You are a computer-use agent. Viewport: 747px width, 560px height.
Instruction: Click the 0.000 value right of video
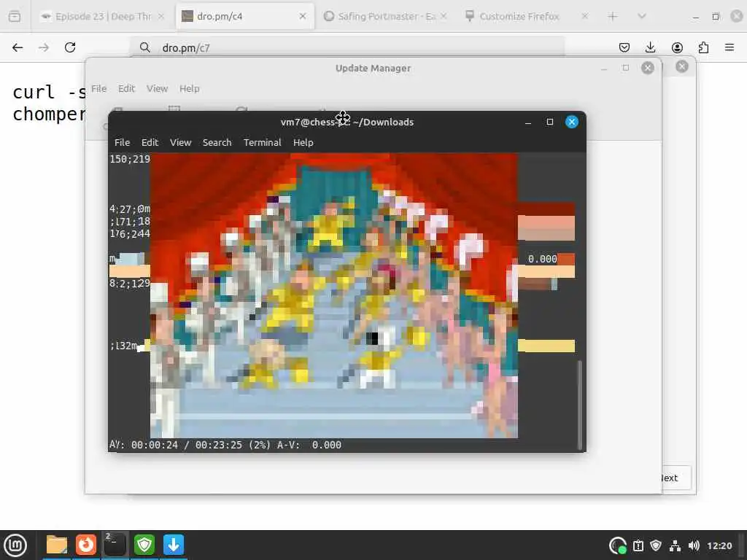tap(542, 259)
